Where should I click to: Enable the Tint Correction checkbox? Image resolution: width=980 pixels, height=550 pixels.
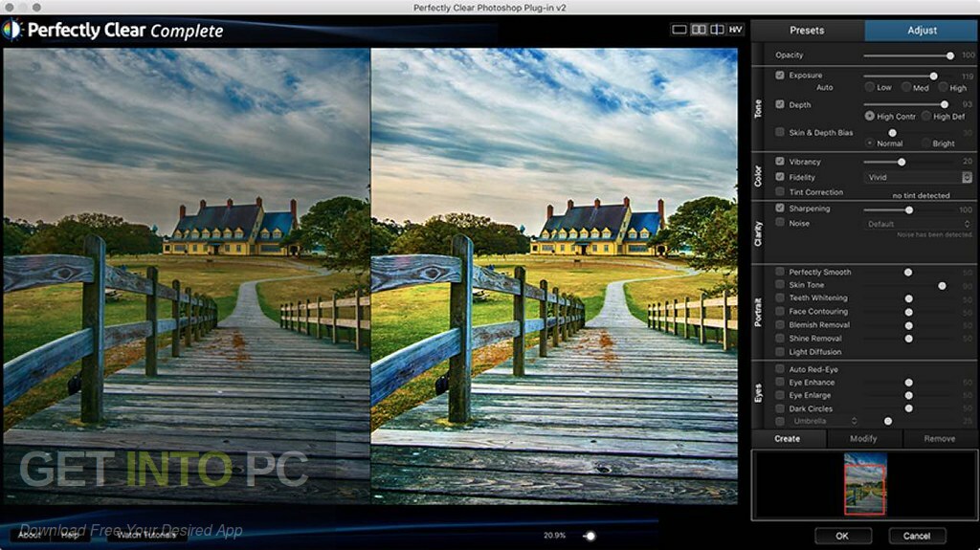click(x=780, y=192)
